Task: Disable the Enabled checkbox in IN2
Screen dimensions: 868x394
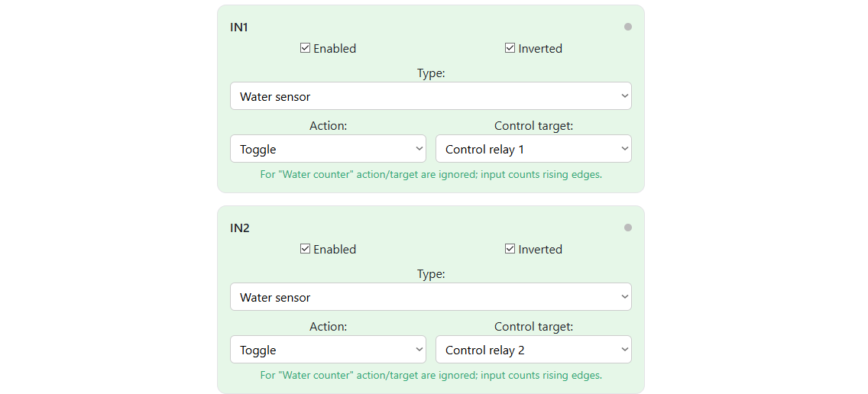Action: [305, 249]
